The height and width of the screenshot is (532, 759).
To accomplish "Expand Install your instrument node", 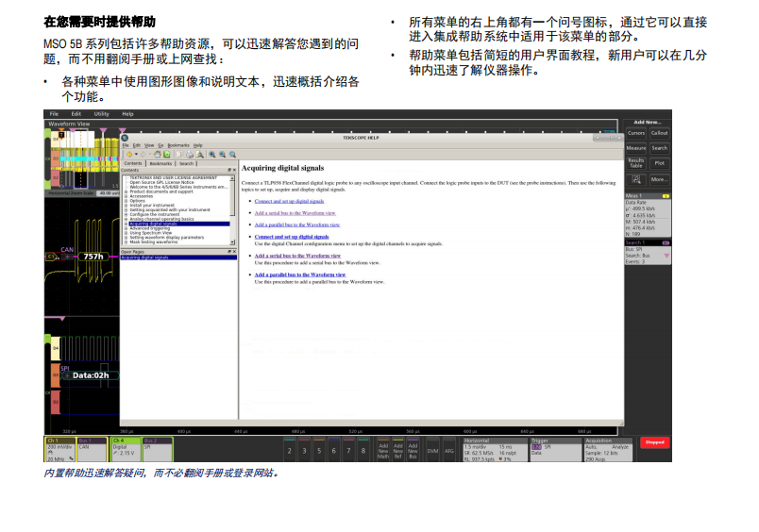I will tap(126, 206).
